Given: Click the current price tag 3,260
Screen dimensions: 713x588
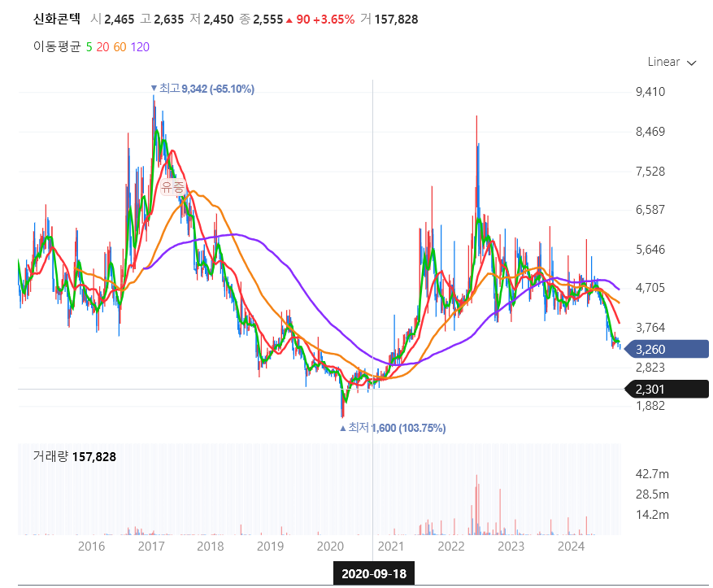Looking at the screenshot, I should click(x=666, y=349).
